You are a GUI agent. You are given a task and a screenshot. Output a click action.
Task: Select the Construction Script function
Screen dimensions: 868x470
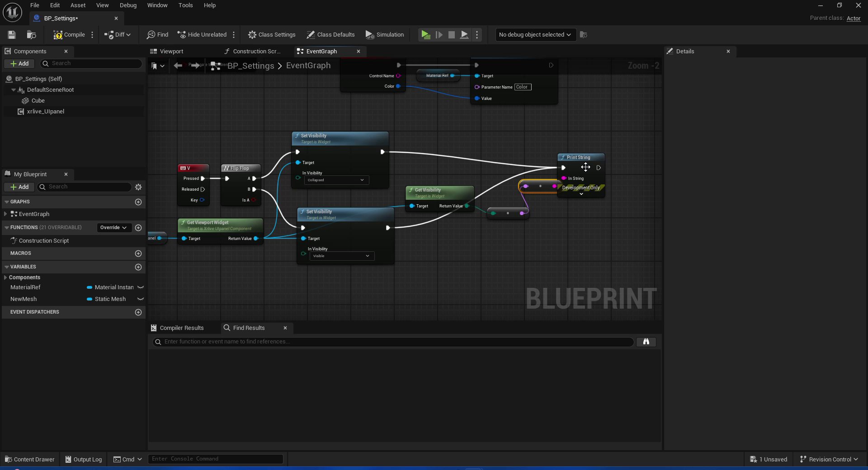coord(44,241)
